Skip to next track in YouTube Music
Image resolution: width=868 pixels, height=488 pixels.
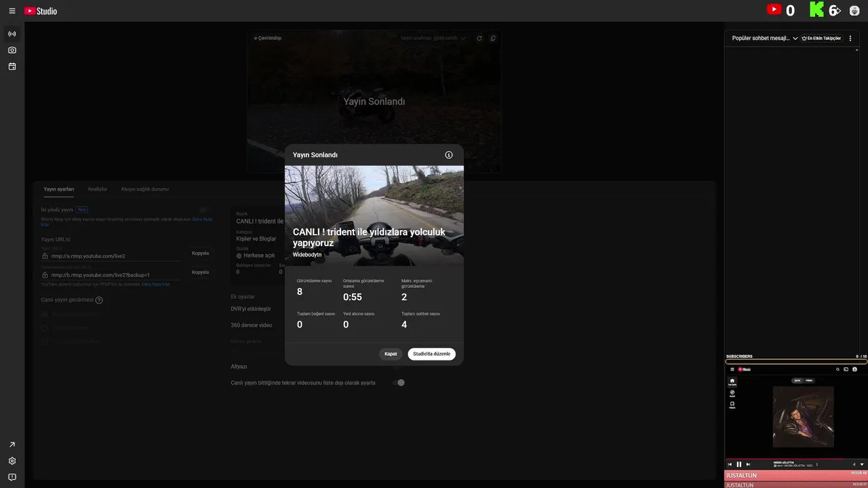tap(748, 464)
